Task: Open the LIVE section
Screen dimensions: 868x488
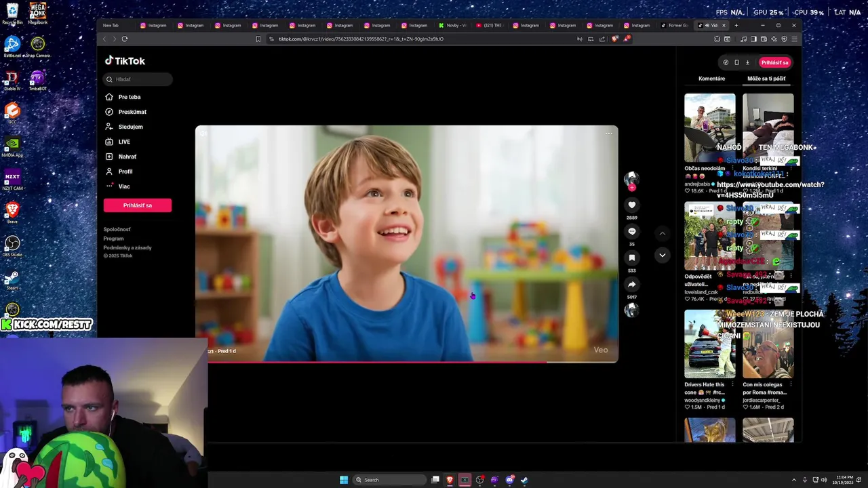Action: pos(124,142)
